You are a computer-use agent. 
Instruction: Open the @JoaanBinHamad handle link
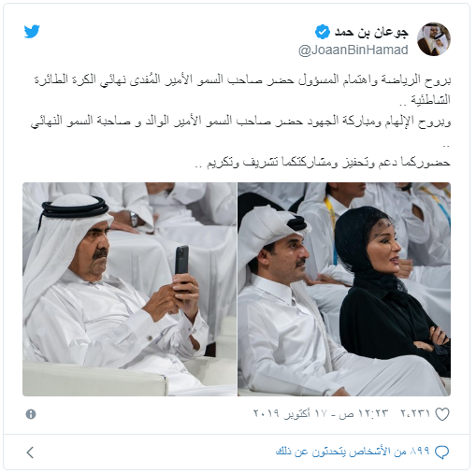tap(353, 50)
